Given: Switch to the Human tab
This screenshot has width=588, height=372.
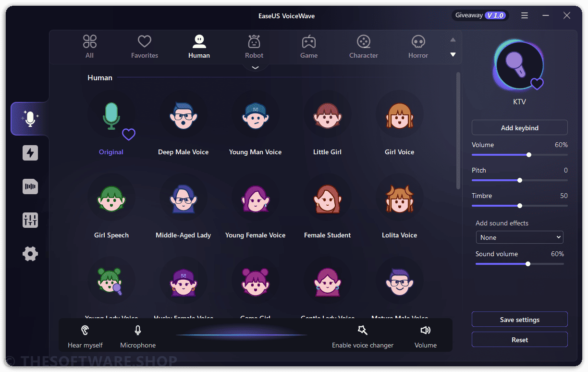Looking at the screenshot, I should (x=199, y=47).
